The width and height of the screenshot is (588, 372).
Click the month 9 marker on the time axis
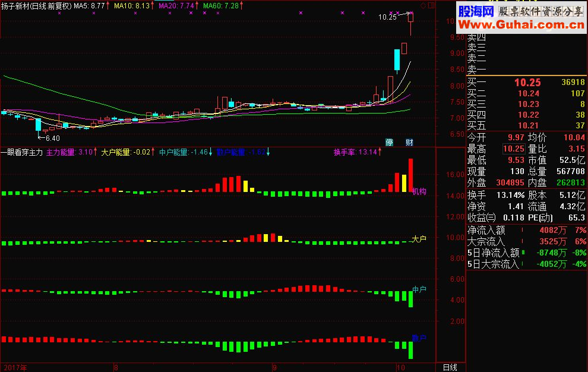pos(274,367)
